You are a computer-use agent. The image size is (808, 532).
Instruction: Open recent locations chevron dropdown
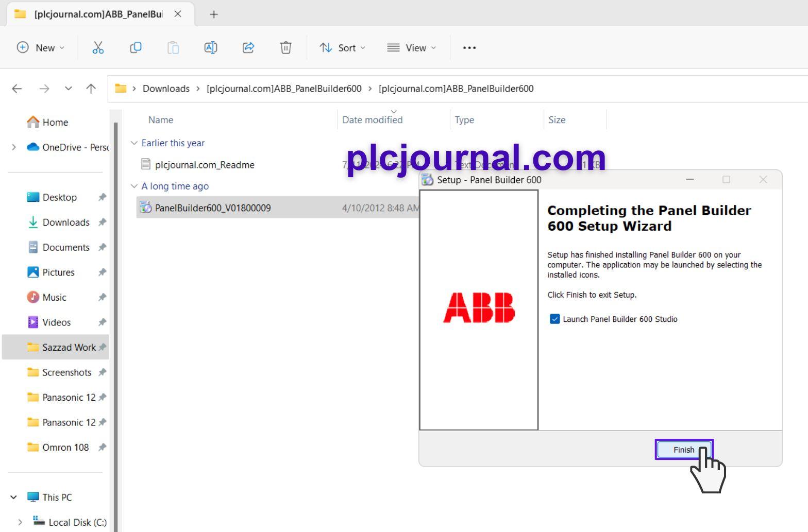coord(68,89)
